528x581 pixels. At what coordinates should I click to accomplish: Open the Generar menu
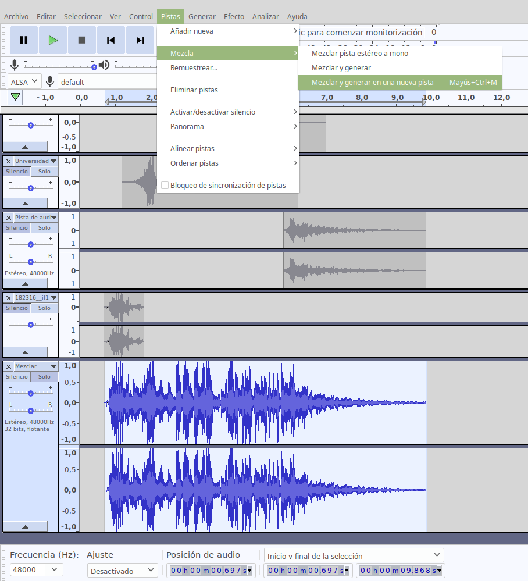point(202,17)
